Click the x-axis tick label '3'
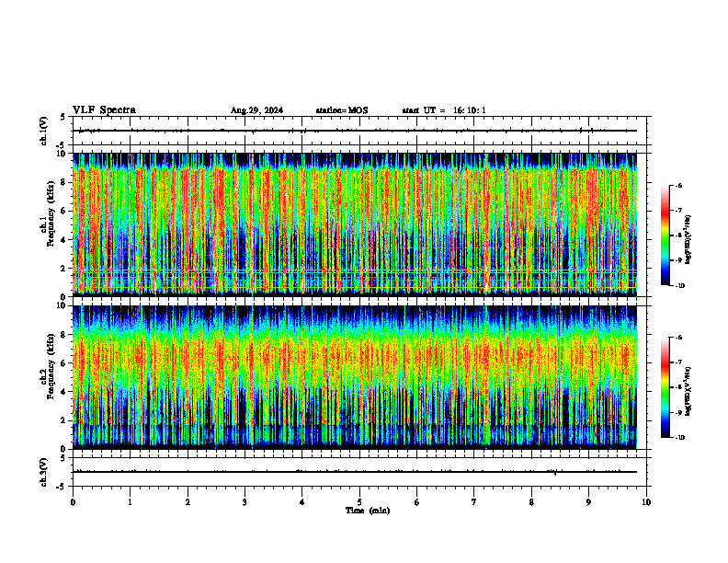728x563 pixels. (245, 502)
